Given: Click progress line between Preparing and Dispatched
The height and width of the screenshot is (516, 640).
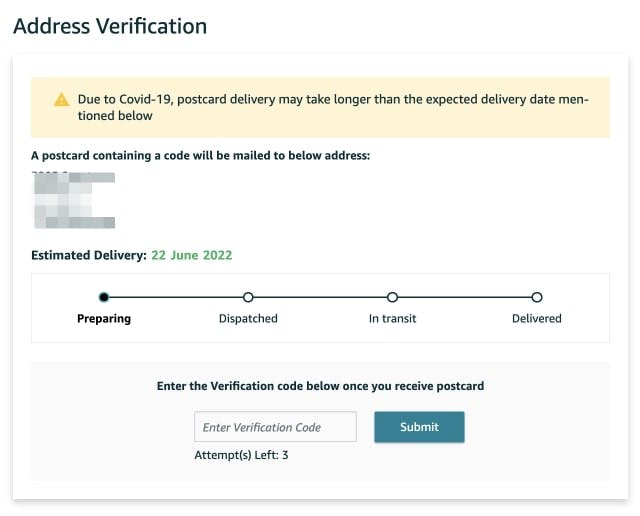Looking at the screenshot, I should pyautogui.click(x=176, y=297).
